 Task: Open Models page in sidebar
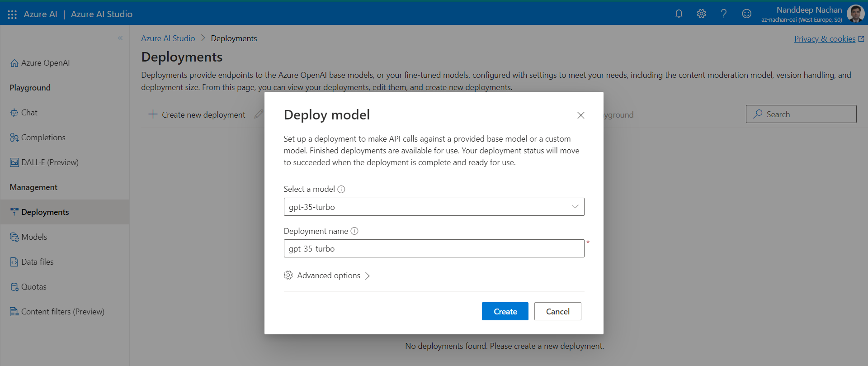click(x=34, y=237)
